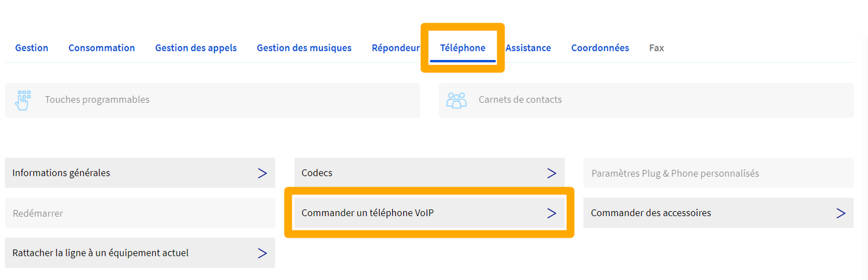Click the Redémarrer option
The height and width of the screenshot is (280, 868).
pyautogui.click(x=38, y=213)
